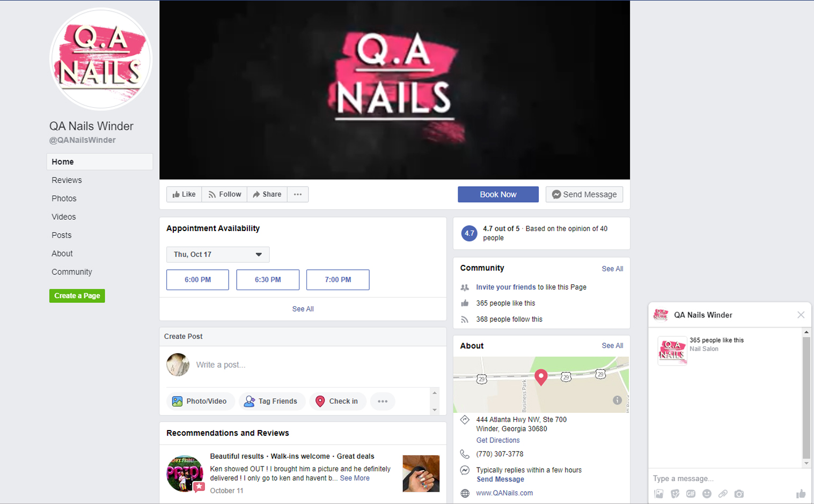The height and width of the screenshot is (504, 814).
Task: Click 365 people like this in Community
Action: click(505, 303)
